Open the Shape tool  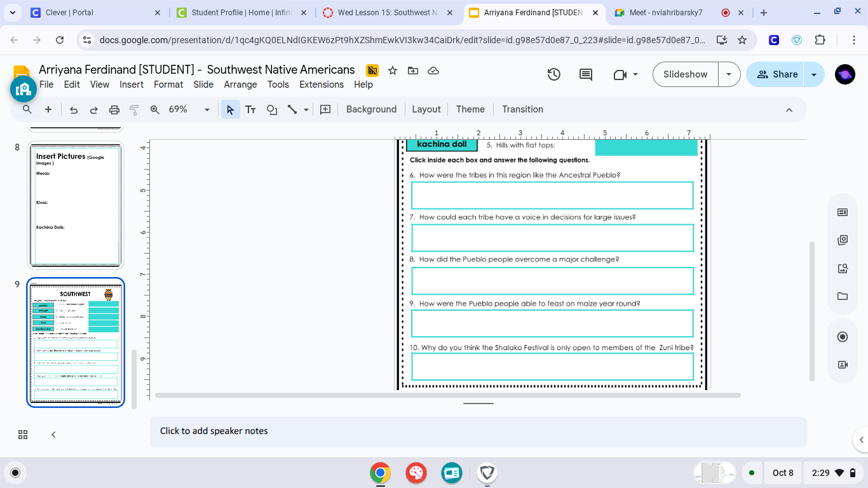coord(272,110)
